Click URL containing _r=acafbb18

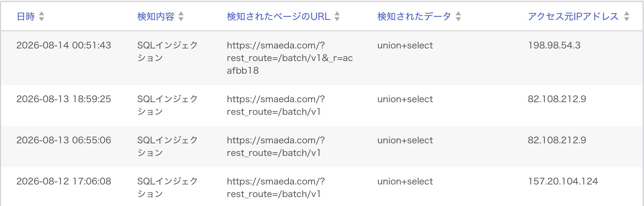(x=290, y=58)
